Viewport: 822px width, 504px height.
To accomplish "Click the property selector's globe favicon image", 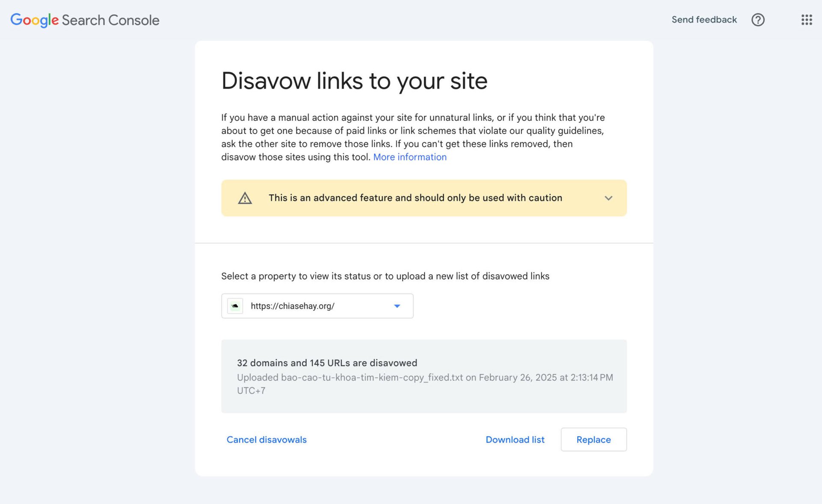I will point(235,305).
